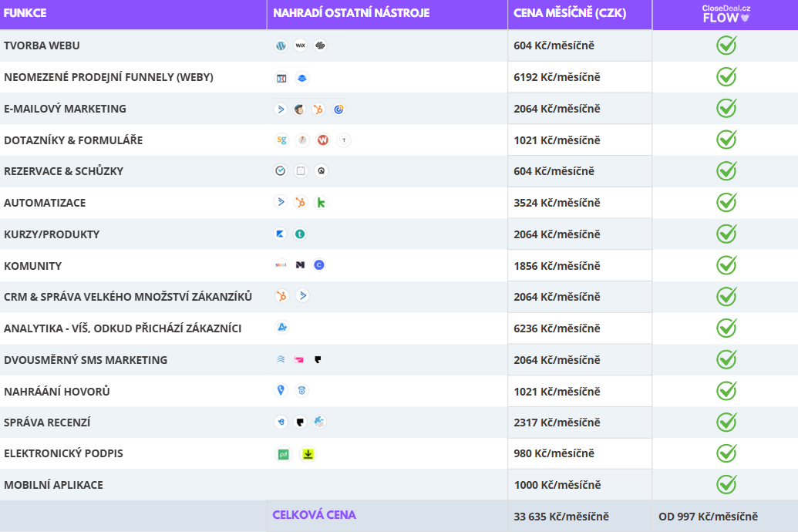Screen dimensions: 798x532
Task: Click the 'Funkce' column header
Action: point(25,13)
